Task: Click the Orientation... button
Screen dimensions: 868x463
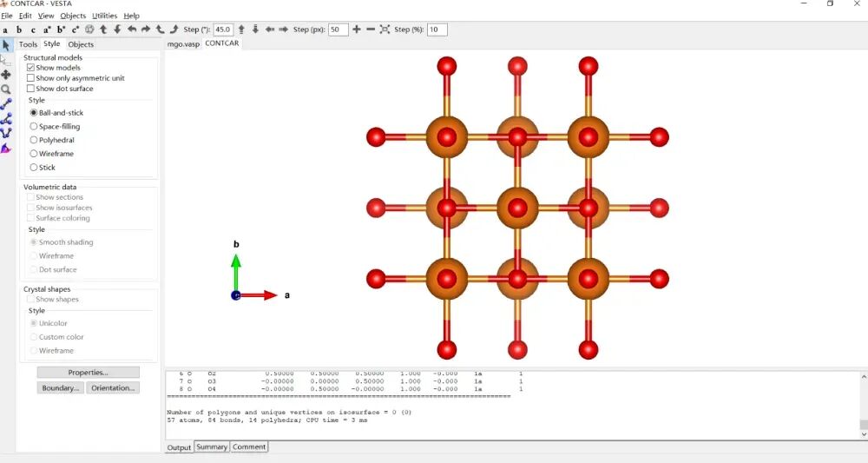Action: (113, 387)
